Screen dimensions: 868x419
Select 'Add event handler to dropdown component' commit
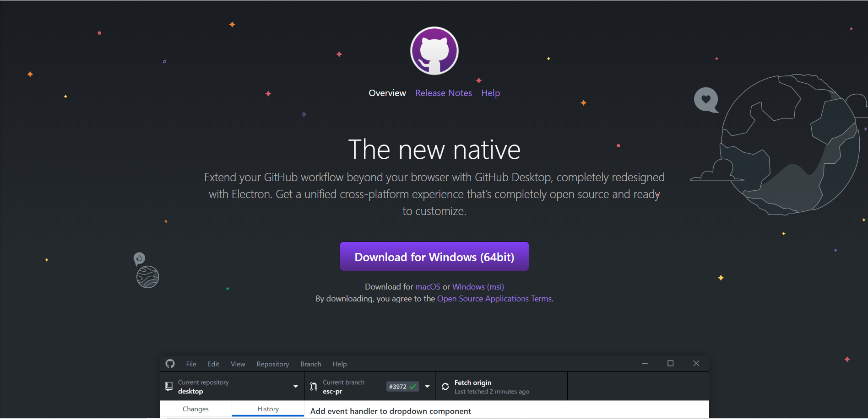click(x=391, y=411)
